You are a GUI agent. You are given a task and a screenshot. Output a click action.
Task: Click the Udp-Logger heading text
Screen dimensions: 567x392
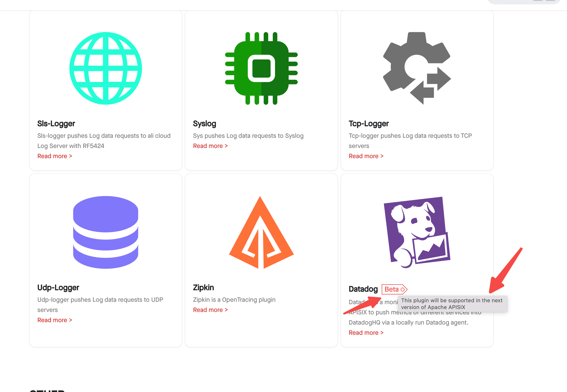tap(58, 287)
